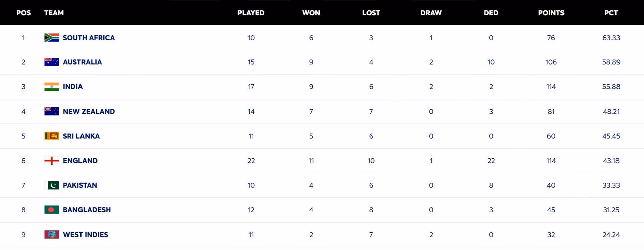Click the WON column header
This screenshot has height=250, width=644.
[311, 13]
